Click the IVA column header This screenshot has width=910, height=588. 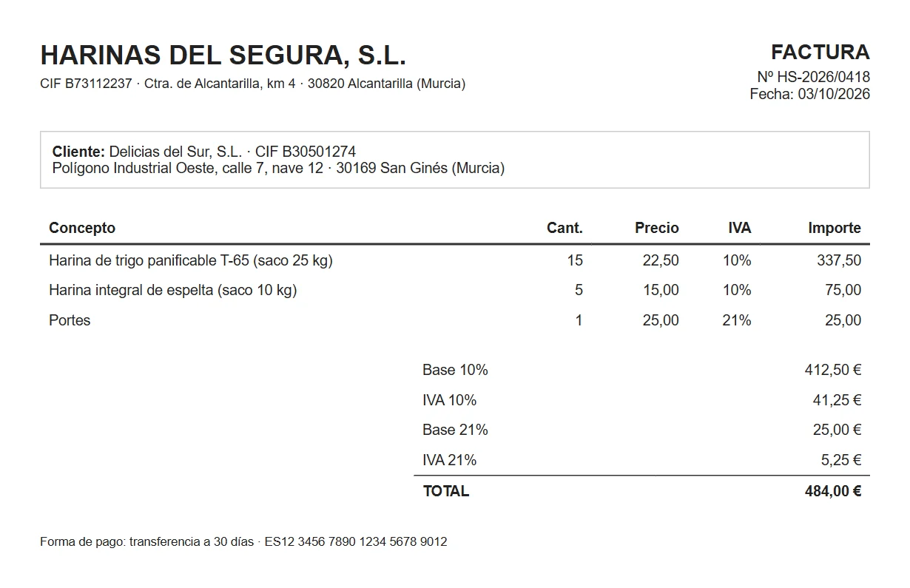(739, 228)
